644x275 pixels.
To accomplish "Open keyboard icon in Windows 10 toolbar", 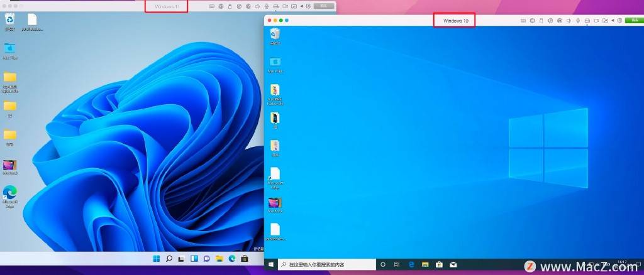I will pos(523,21).
